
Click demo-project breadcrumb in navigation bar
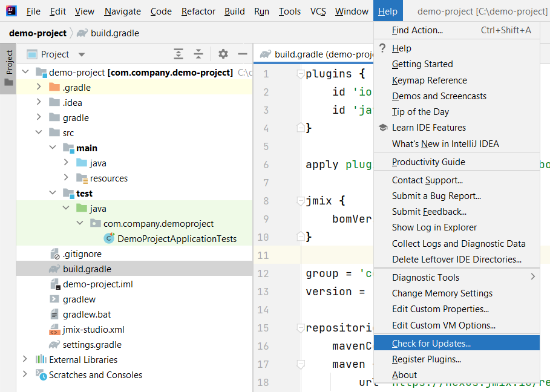click(x=38, y=33)
